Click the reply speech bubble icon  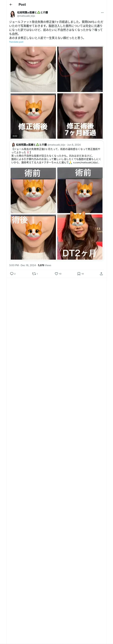click(x=12, y=274)
